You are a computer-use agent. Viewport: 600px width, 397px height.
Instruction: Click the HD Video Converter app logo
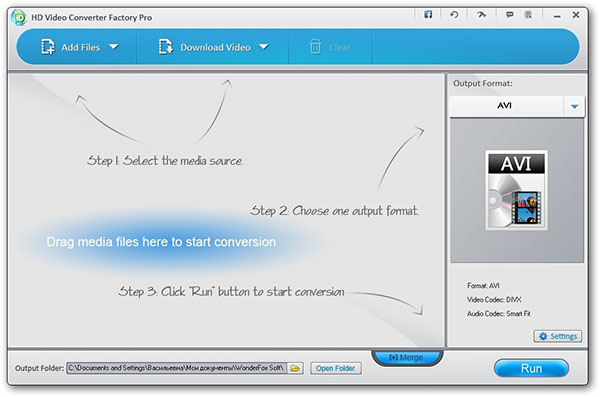click(x=19, y=17)
